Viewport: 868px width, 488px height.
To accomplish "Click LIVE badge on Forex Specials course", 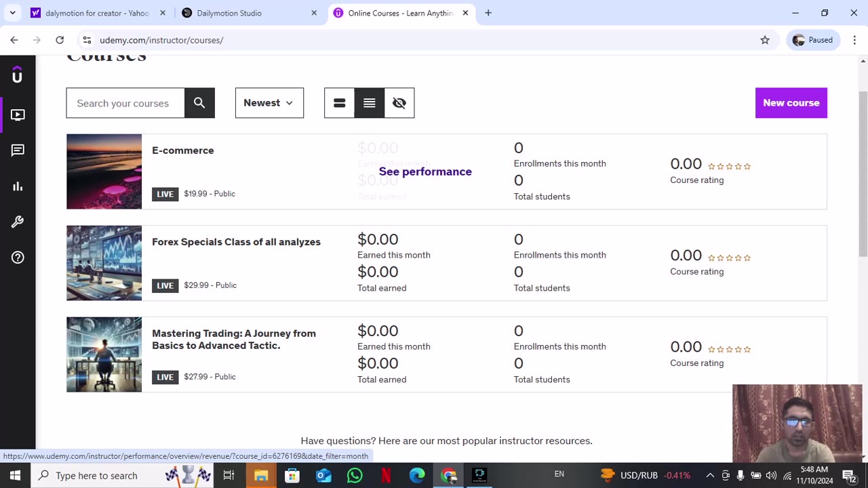I will click(165, 285).
